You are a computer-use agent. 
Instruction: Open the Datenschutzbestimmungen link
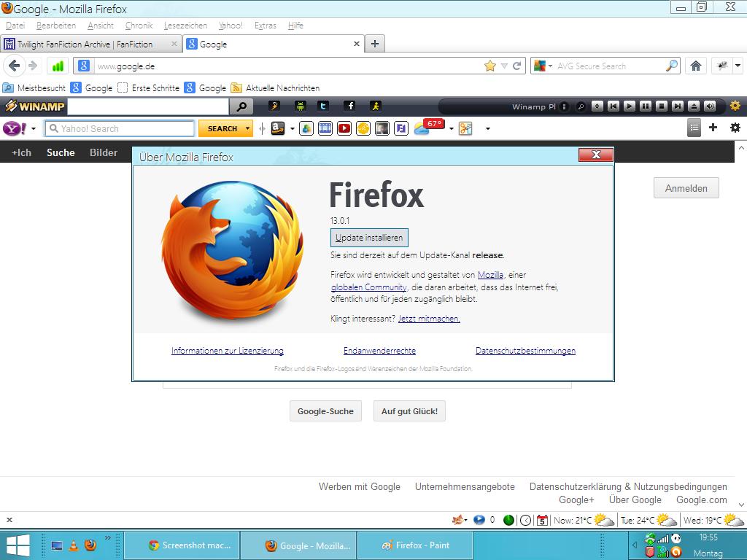pyautogui.click(x=525, y=351)
